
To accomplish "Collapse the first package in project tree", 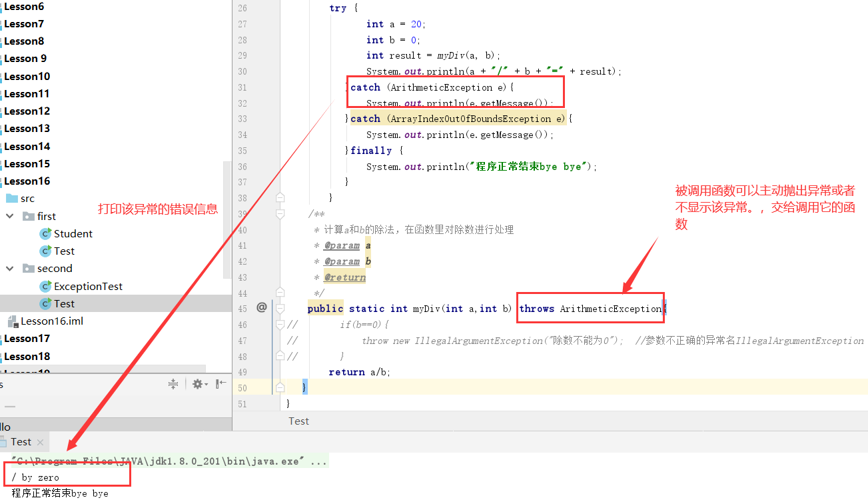I will click(10, 216).
